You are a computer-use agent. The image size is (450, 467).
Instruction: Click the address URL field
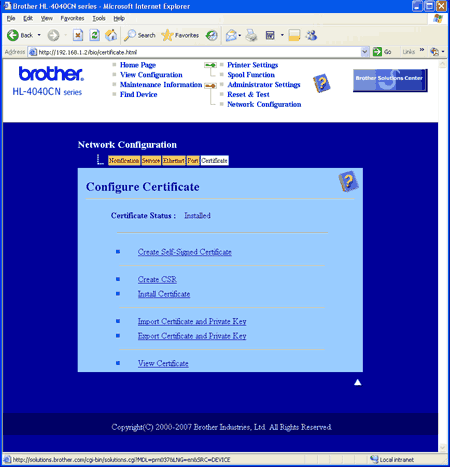click(x=199, y=52)
